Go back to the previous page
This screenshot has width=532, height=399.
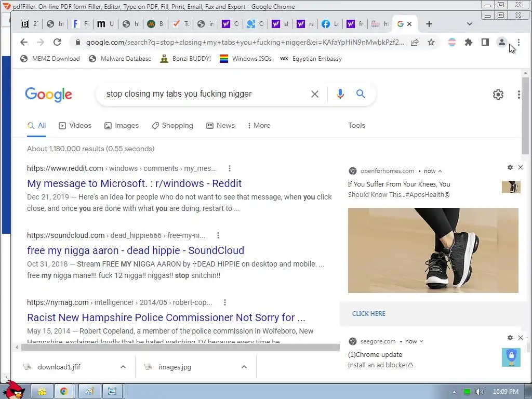click(x=24, y=42)
